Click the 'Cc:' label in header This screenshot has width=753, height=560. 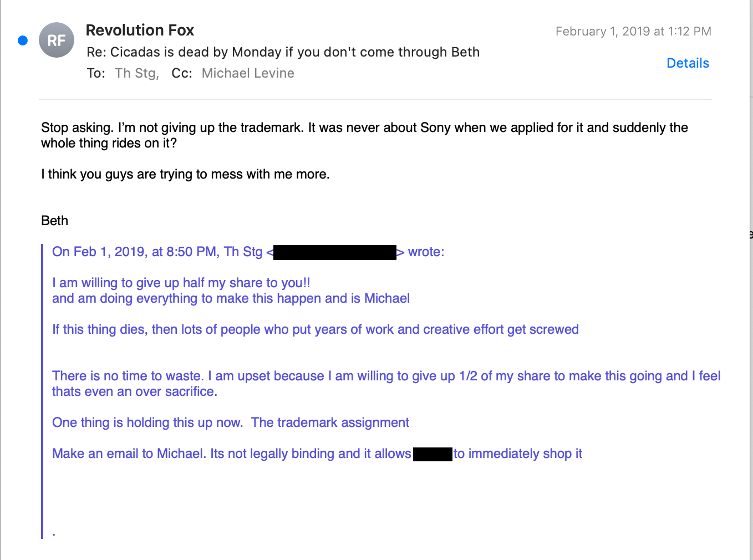coord(182,73)
